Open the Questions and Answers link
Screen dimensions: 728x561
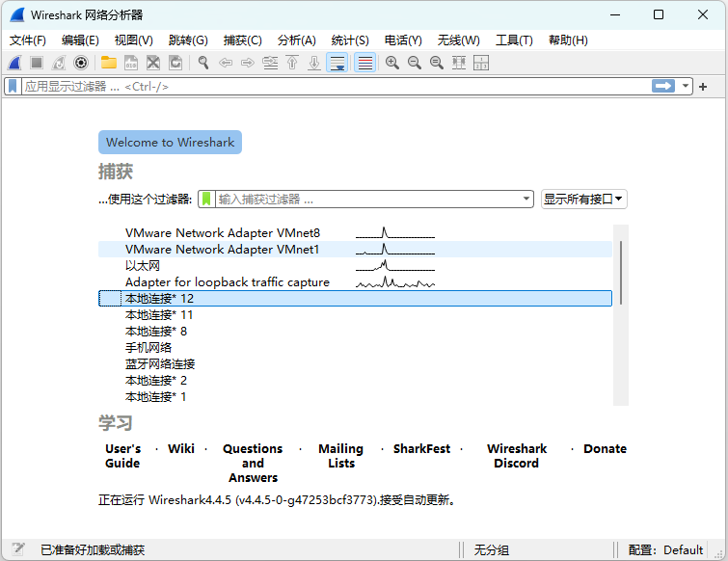253,463
